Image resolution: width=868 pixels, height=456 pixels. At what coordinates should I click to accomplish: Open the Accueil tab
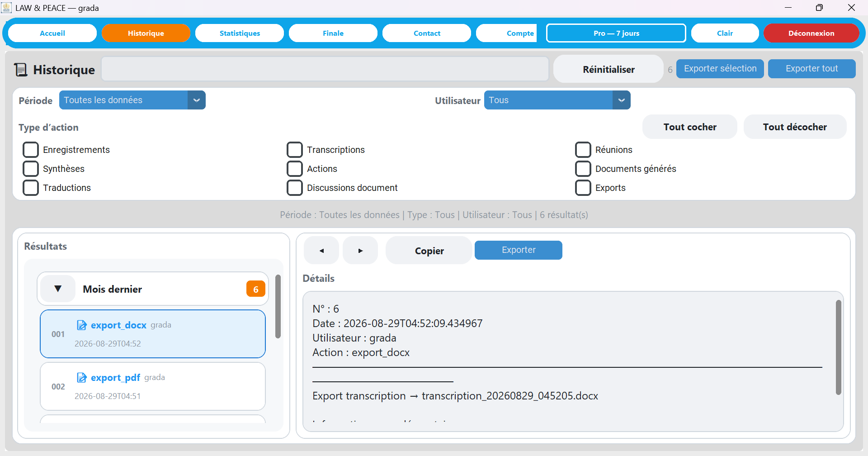tap(52, 33)
